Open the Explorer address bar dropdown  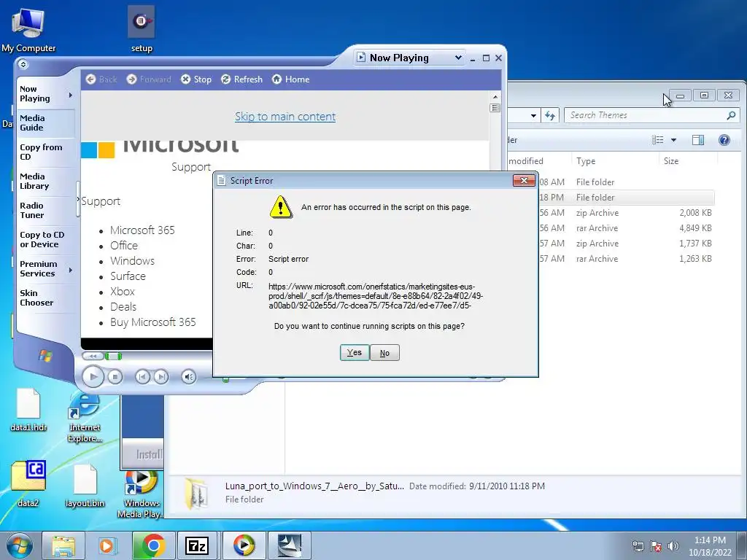tap(533, 115)
